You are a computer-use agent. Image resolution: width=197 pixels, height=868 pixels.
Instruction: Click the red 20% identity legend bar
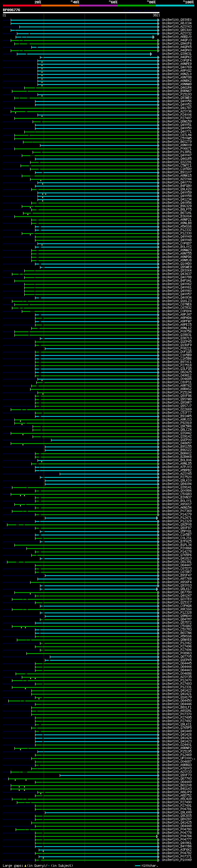click(x=22, y=6)
